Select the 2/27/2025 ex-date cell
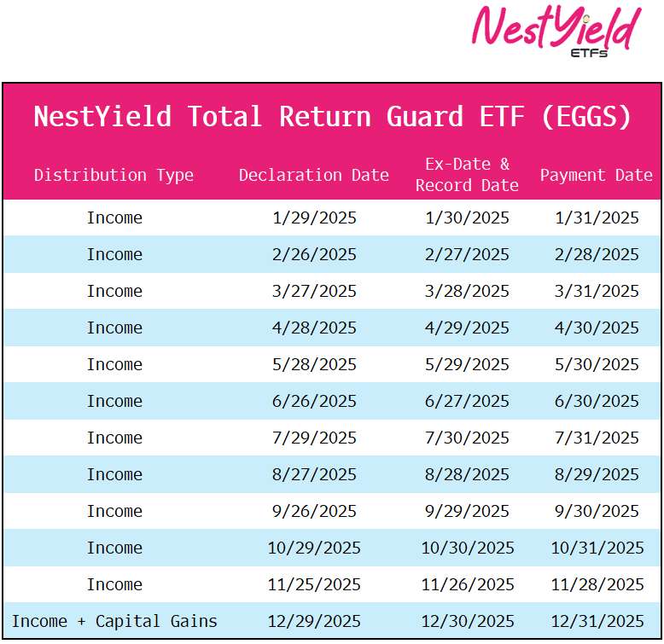Image resolution: width=664 pixels, height=644 pixels. [467, 254]
